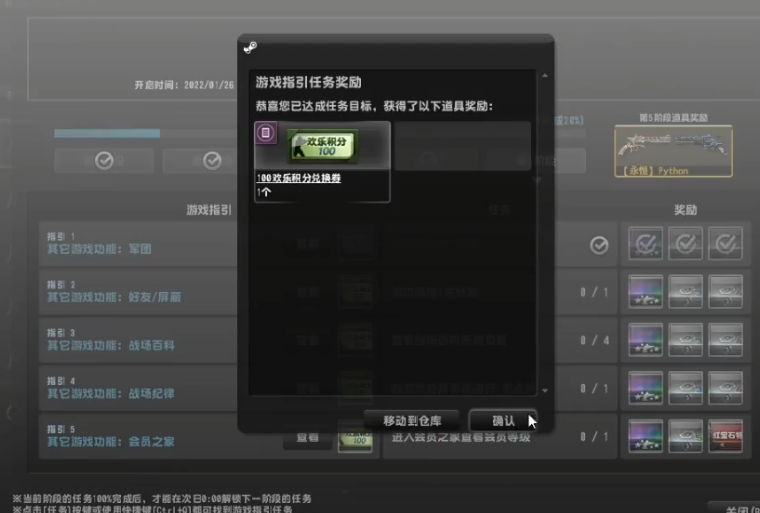The height and width of the screenshot is (513, 760).
Task: Click the 0 / 4 progress counter in 战场百科 row
Action: point(594,340)
